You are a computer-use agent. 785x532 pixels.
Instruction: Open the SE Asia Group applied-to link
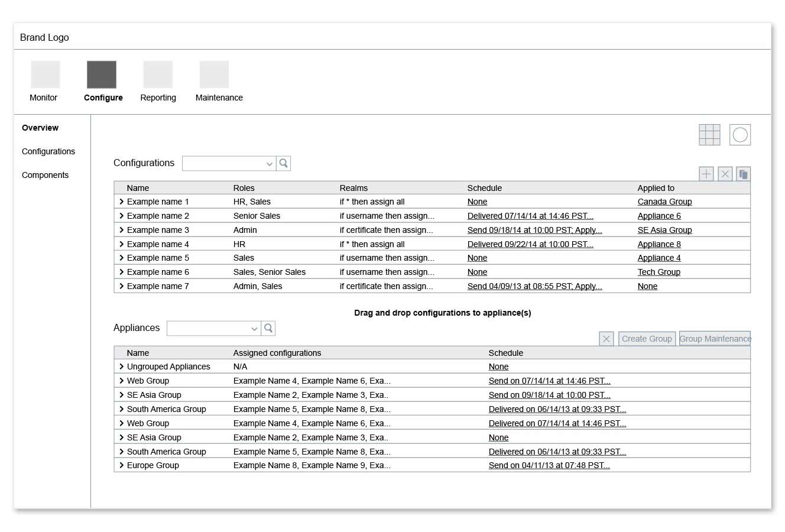tap(664, 230)
